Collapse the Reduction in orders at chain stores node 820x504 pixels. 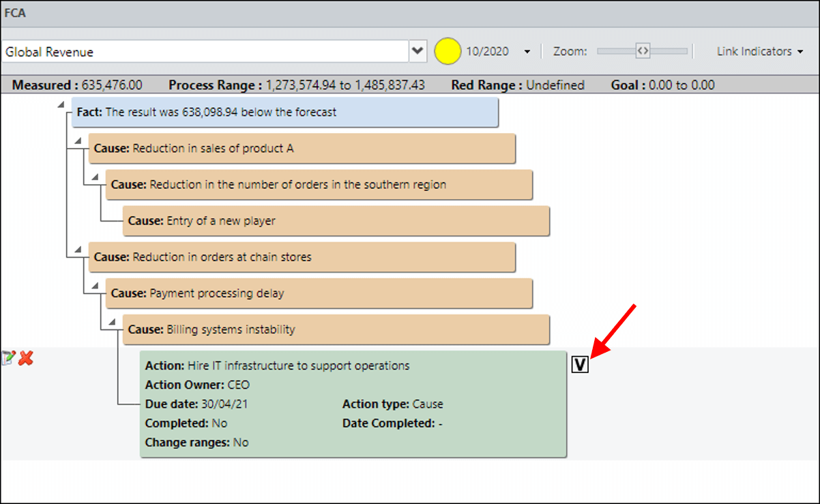(x=77, y=250)
